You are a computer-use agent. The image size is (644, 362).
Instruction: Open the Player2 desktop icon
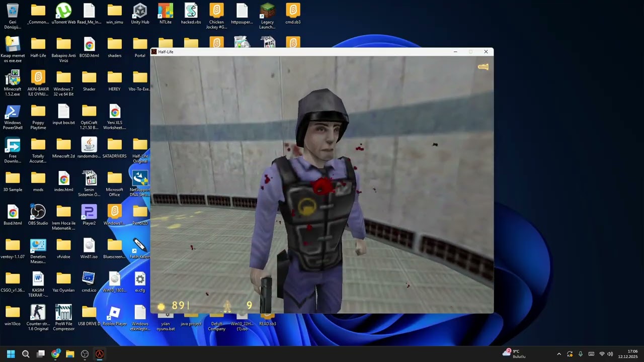coord(89,215)
